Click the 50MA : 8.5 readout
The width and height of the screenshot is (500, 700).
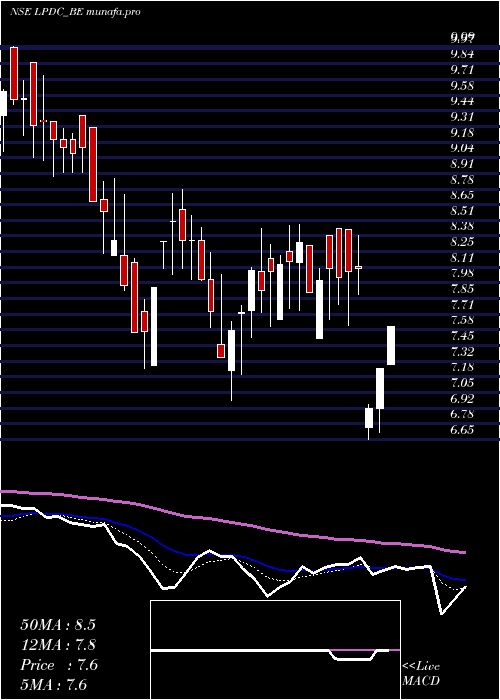pos(58,625)
